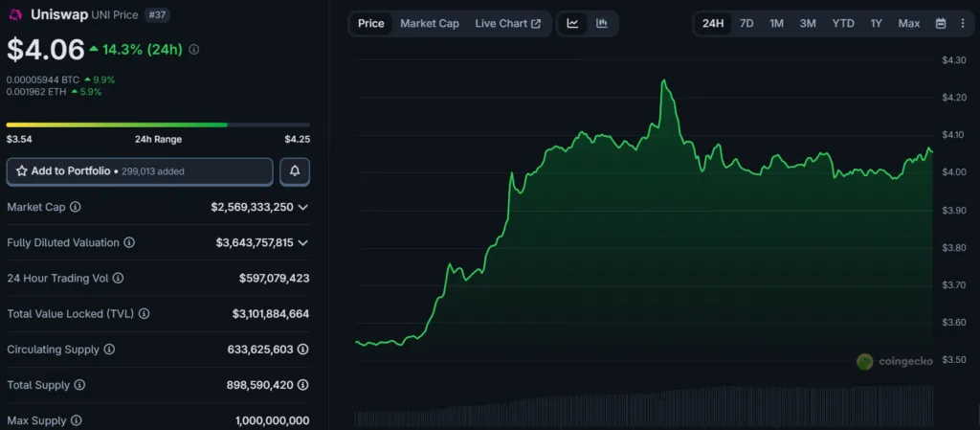Click the 0.001962 ETH price text
The width and height of the screenshot is (980, 430).
(x=36, y=92)
